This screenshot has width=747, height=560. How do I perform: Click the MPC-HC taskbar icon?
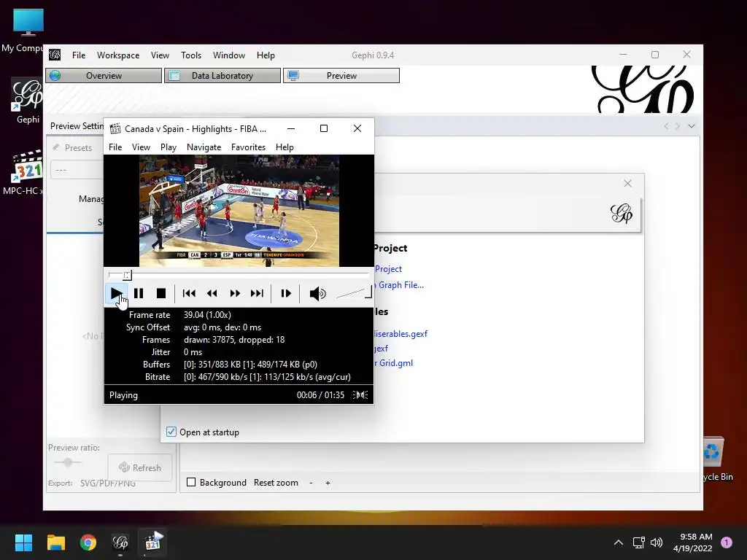[153, 542]
